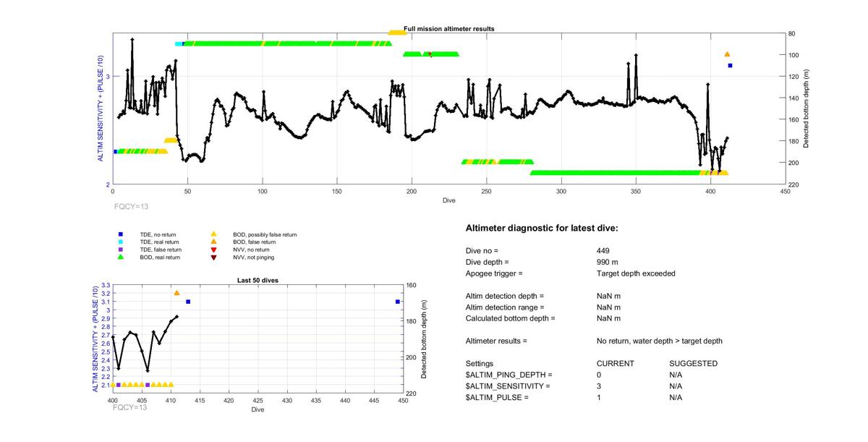This screenshot has height=442, width=868.
Task: Click the purple TDE false return legend square
Action: coord(121,250)
